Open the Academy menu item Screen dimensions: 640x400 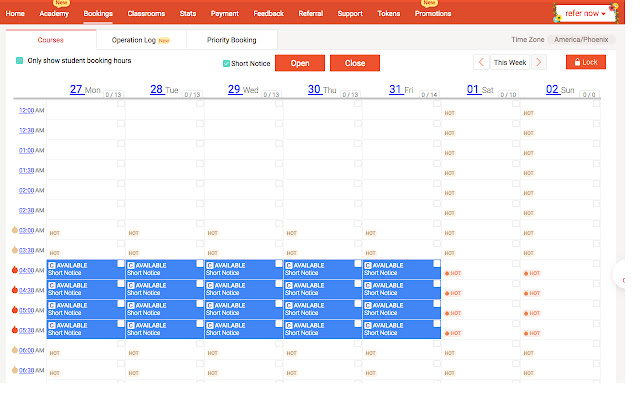click(x=54, y=13)
